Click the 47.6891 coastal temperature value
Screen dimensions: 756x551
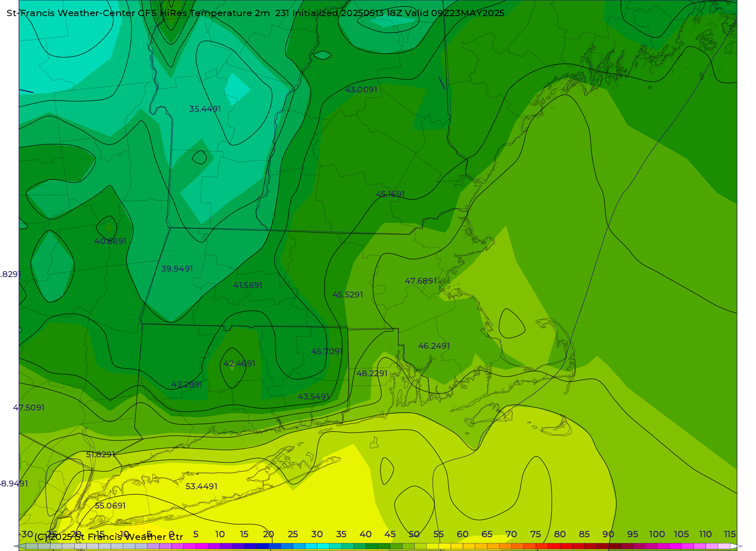pos(421,281)
